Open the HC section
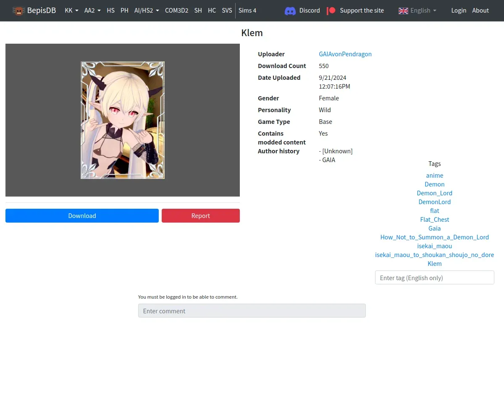 pos(212,10)
